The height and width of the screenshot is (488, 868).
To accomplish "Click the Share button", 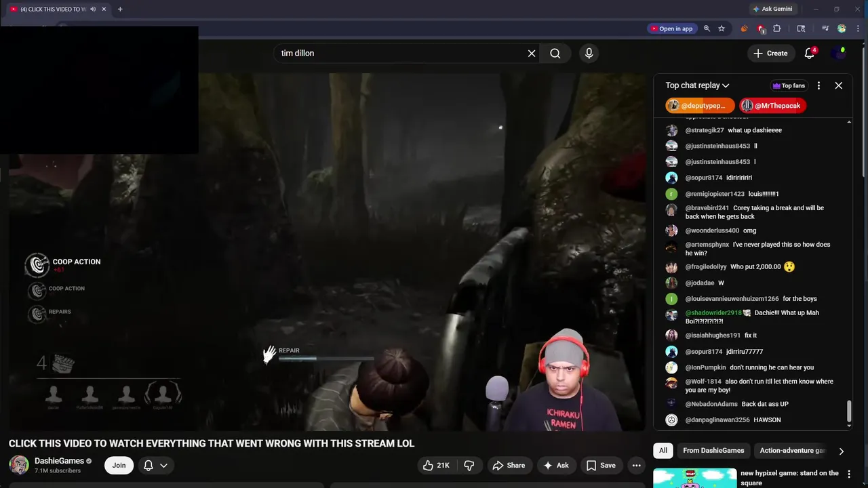I will pos(509,465).
